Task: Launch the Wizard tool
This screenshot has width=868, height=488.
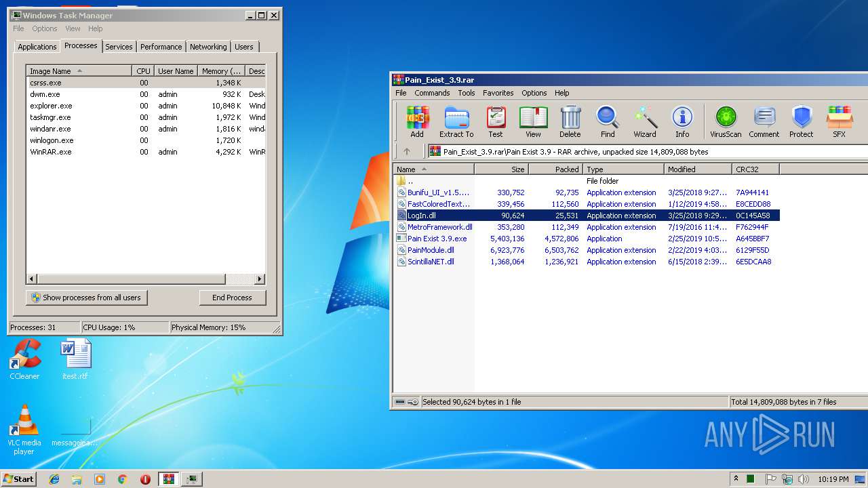Action: [645, 122]
